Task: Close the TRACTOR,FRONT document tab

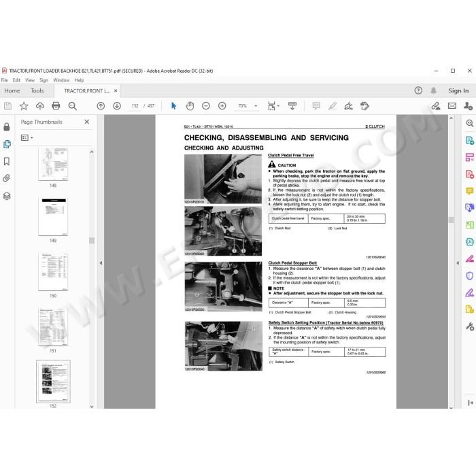Action: tap(116, 90)
